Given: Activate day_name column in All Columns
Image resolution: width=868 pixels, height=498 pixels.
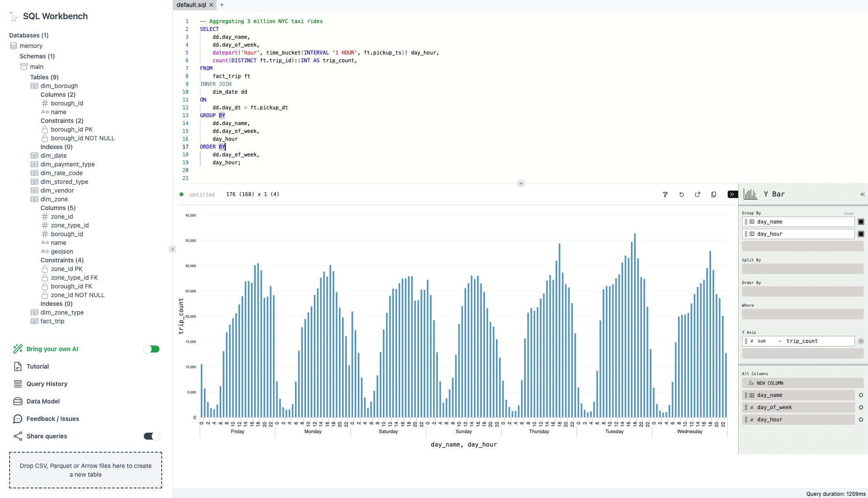Looking at the screenshot, I should pos(861,395).
